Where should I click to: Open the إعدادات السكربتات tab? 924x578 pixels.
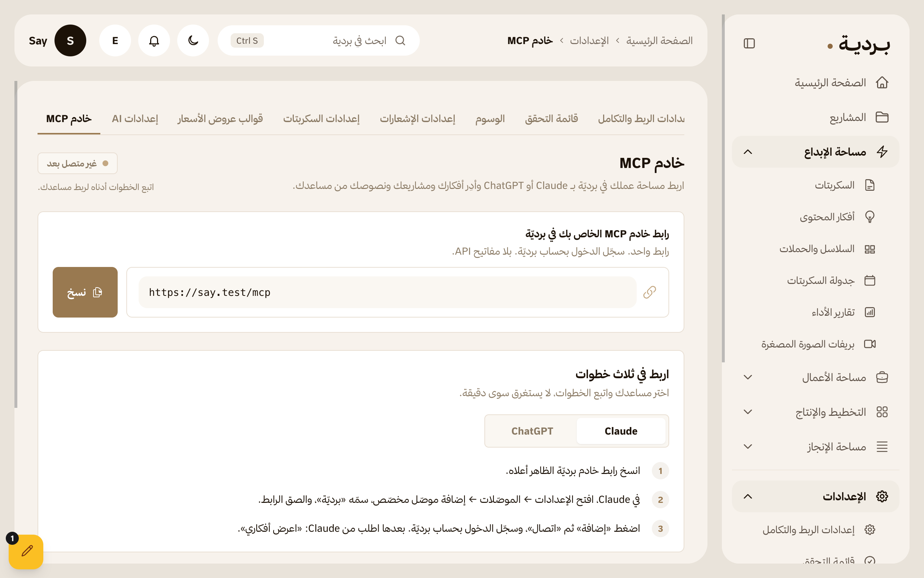point(321,119)
